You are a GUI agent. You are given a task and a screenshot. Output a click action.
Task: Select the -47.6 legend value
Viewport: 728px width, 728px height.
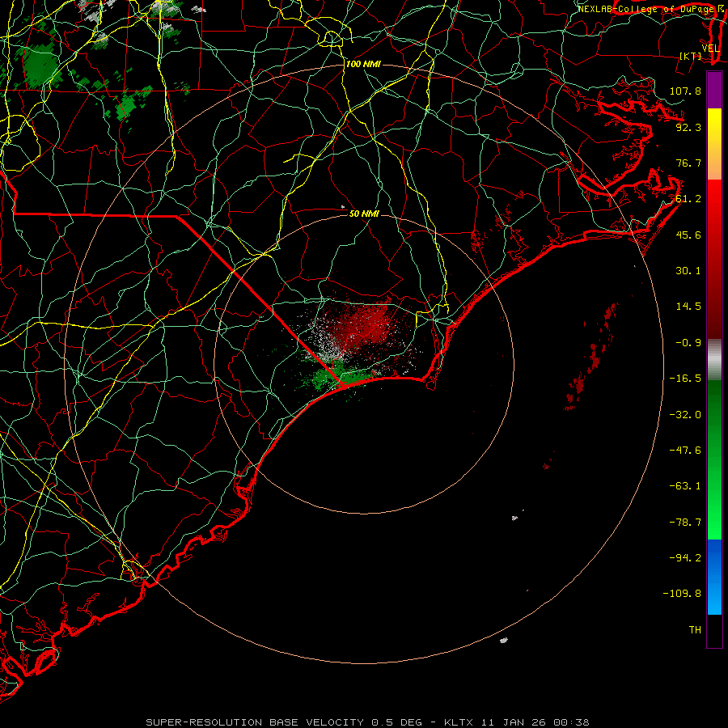click(685, 451)
